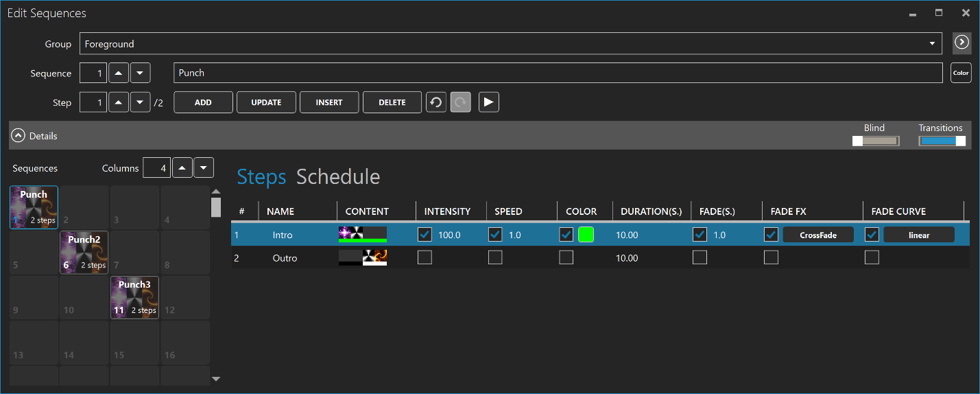Increase the Sequence number with up arrow

[x=119, y=73]
